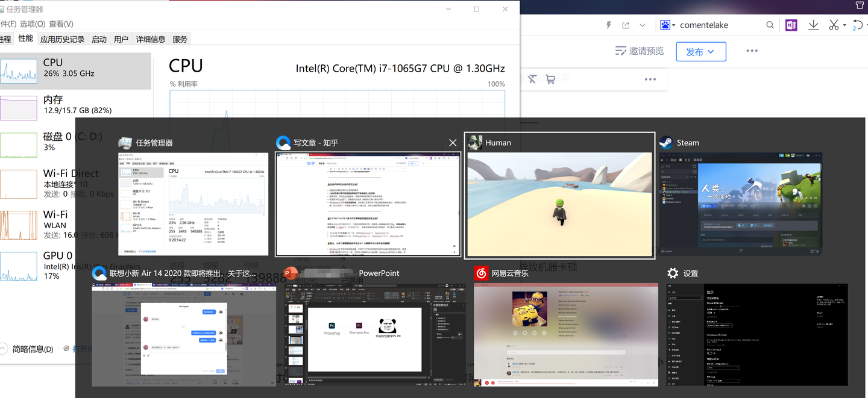Click the editor toolbar more dots icon
This screenshot has width=868, height=398.
(650, 79)
